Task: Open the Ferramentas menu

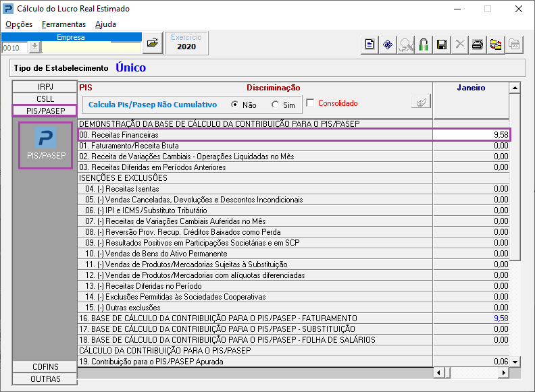Action: point(63,24)
